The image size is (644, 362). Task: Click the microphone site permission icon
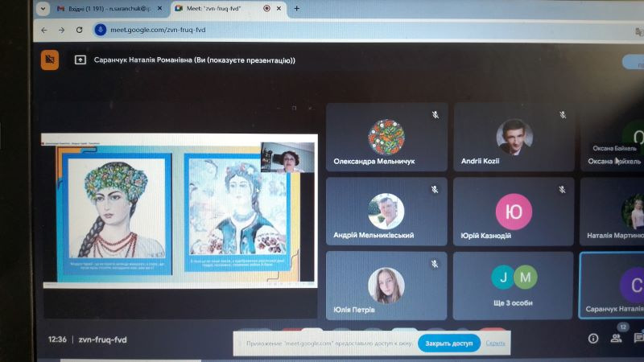point(101,30)
